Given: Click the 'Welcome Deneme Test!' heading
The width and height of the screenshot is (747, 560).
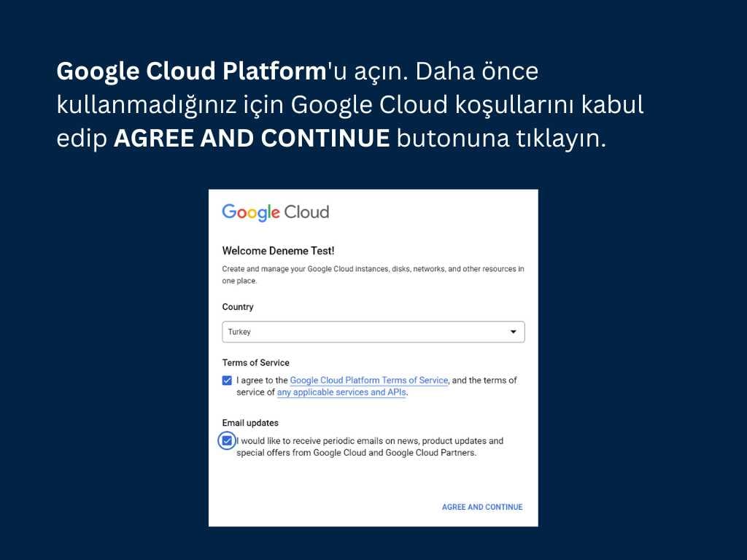Looking at the screenshot, I should (x=278, y=251).
